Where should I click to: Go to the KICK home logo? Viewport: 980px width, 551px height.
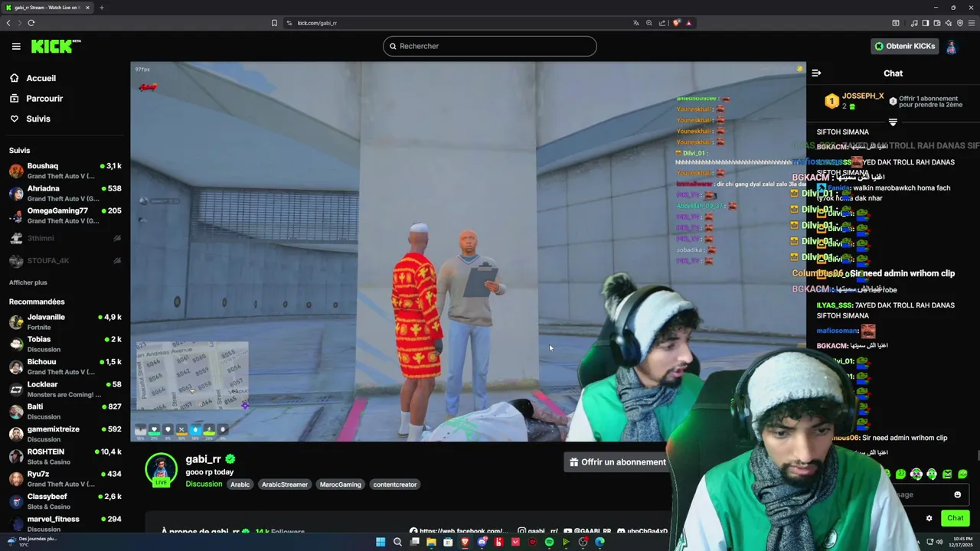(x=56, y=46)
